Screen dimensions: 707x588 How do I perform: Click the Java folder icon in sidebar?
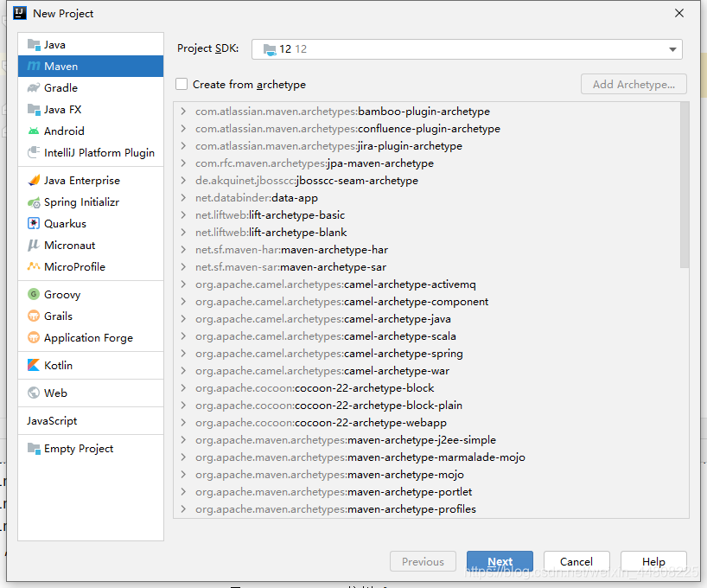pos(34,45)
